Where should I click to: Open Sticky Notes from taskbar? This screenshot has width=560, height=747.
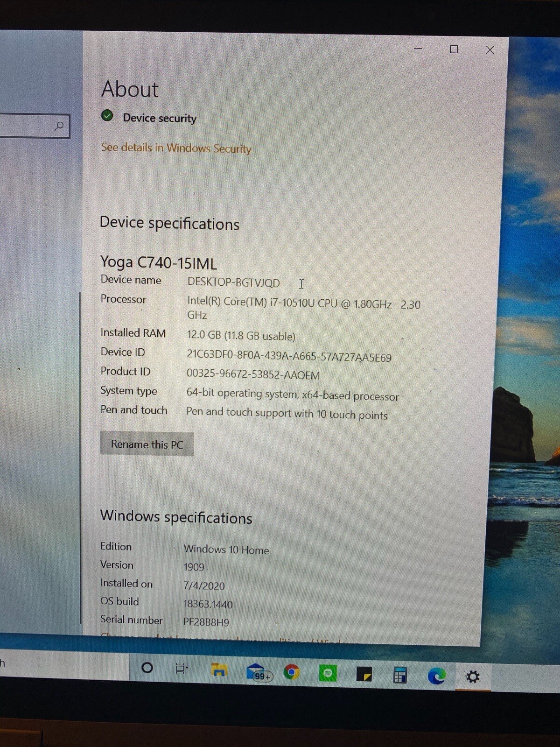[x=364, y=674]
